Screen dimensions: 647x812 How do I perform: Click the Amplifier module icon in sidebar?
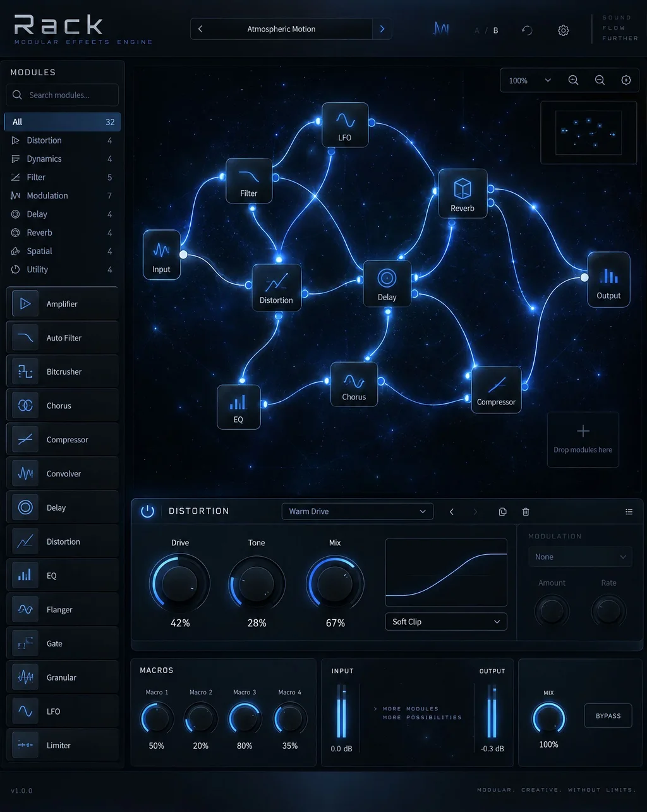click(25, 304)
